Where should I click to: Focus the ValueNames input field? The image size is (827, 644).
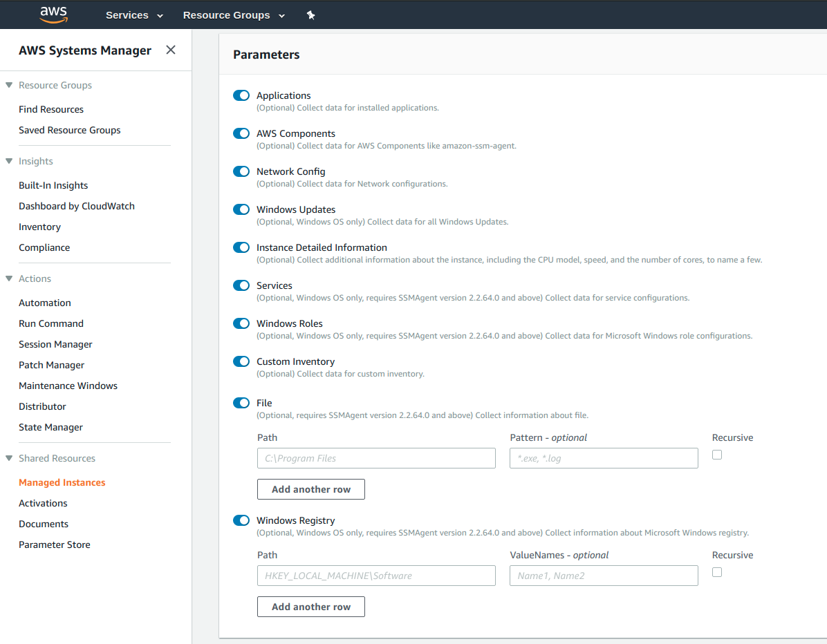[x=604, y=576]
